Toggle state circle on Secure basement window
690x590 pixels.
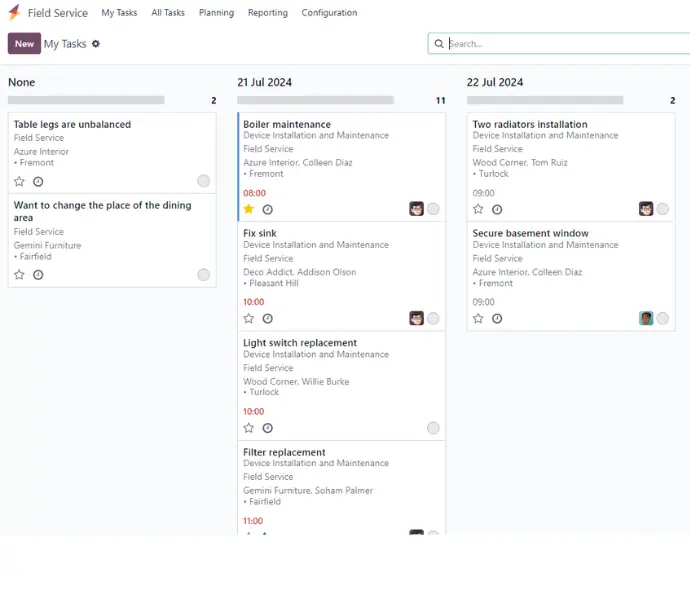663,319
